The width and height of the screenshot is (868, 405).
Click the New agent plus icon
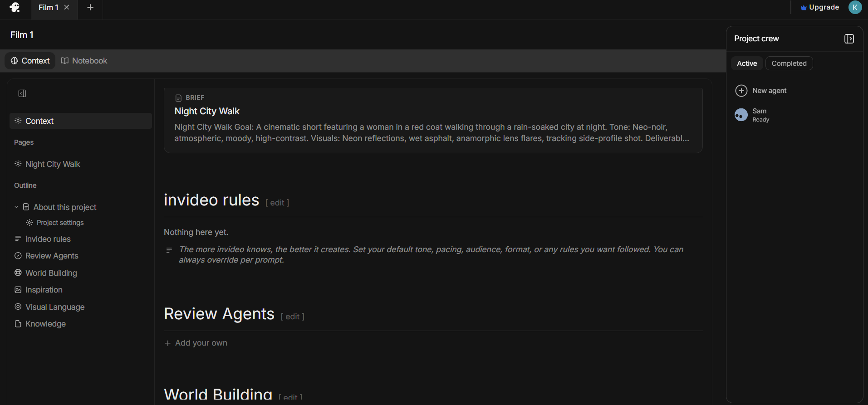(x=741, y=91)
